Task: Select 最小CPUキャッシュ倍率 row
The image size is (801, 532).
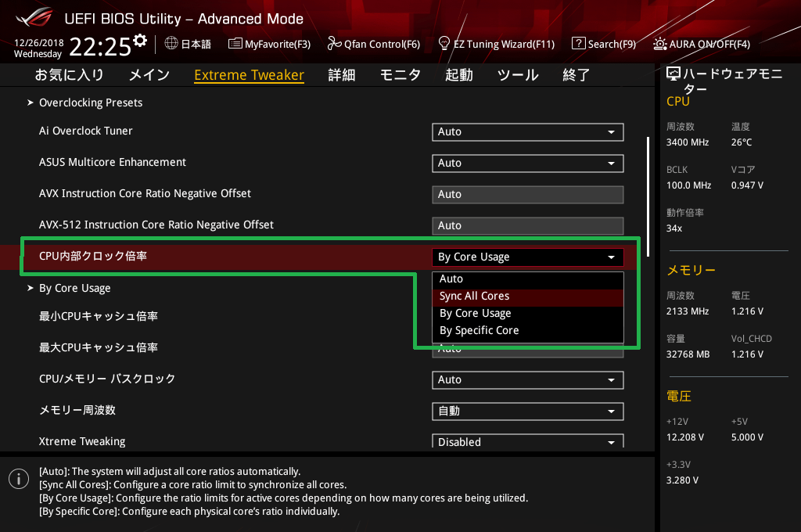Action: (x=98, y=316)
